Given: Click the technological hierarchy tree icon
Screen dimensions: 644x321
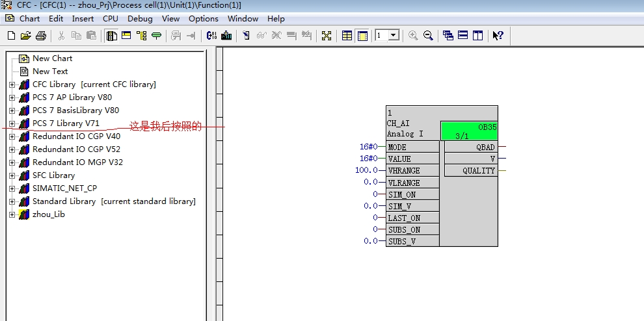Looking at the screenshot, I should click(x=142, y=36).
